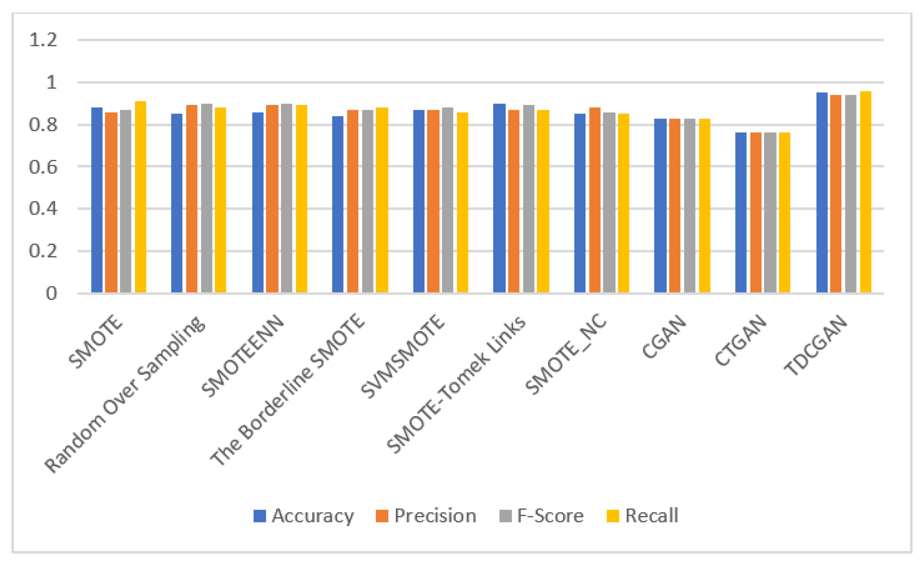This screenshot has height=561, width=924.
Task: Click the SMOTE-Tomek Links blue Accuracy bar
Action: click(x=499, y=198)
